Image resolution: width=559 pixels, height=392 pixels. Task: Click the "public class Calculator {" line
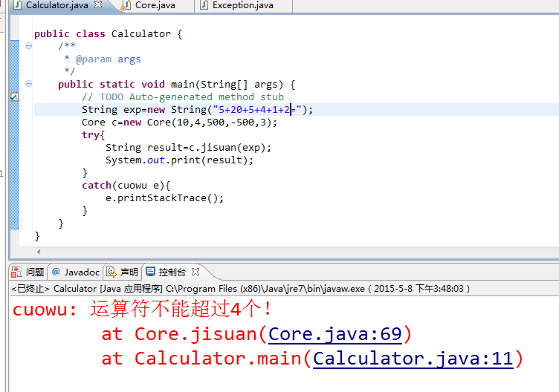(109, 34)
